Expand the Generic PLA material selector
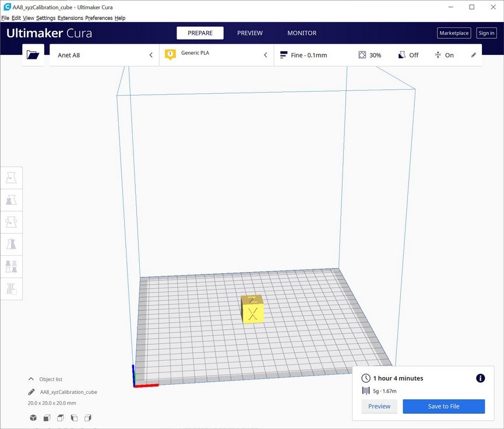This screenshot has width=504, height=429. point(217,55)
